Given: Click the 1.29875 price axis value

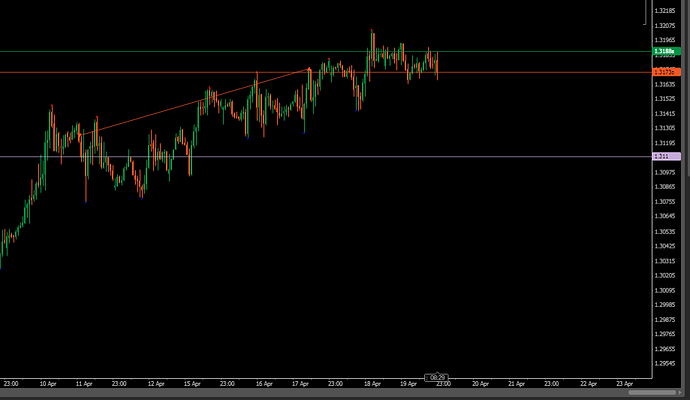Looking at the screenshot, I should pyautogui.click(x=665, y=319).
